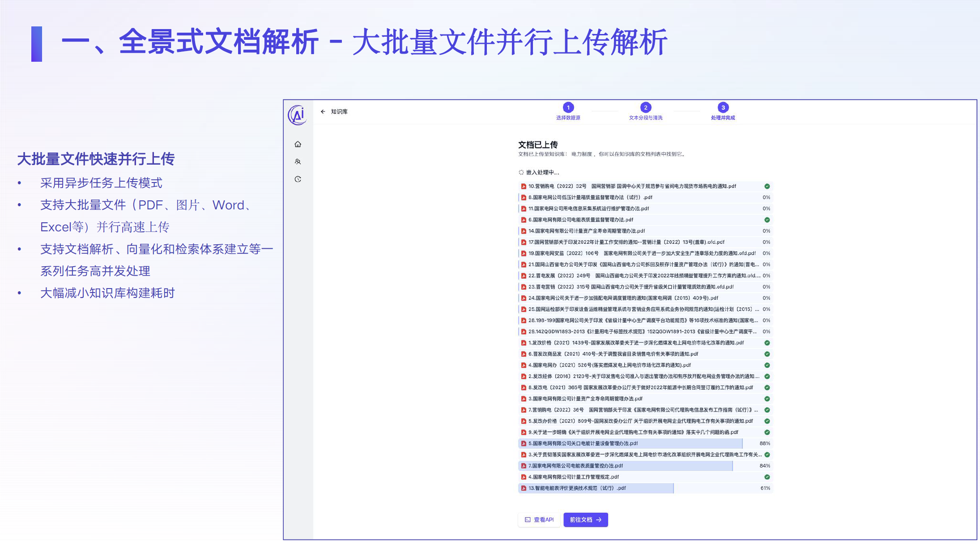The width and height of the screenshot is (980, 544).
Task: Select file row 11.国家电网公司用电信息采集系统运行维护管理办法.pdf
Action: (x=588, y=208)
